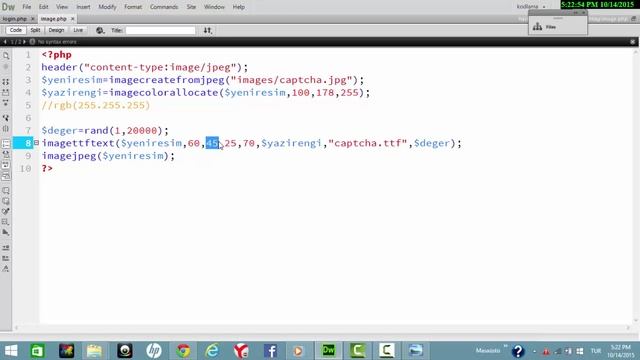Switch to the image.php document tab
Image resolution: width=640 pixels, height=360 pixels.
[x=53, y=19]
